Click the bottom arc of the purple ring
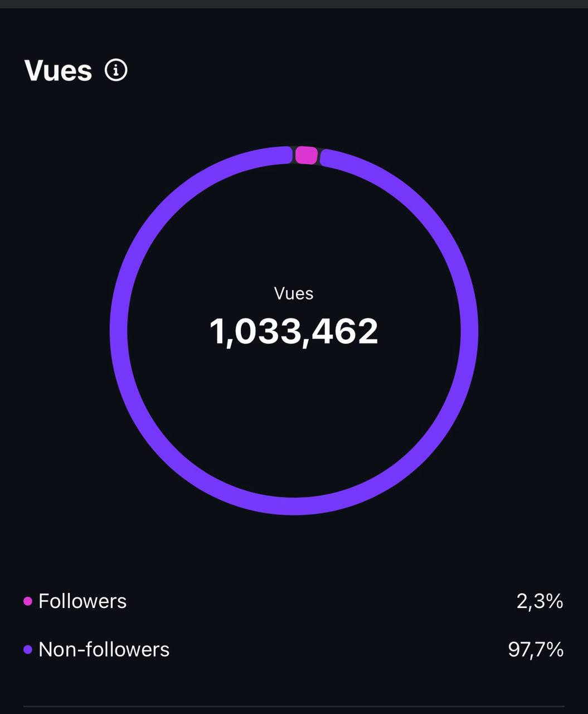 (294, 505)
